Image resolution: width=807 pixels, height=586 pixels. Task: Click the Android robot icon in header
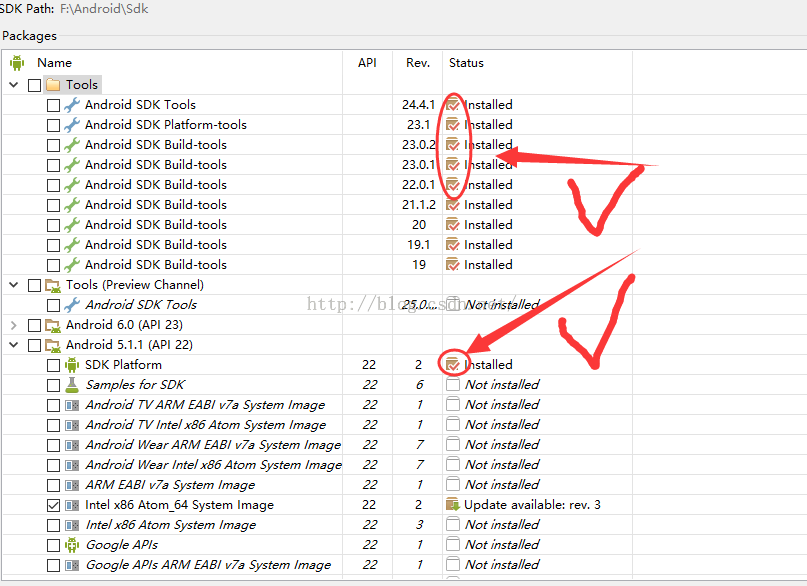click(17, 63)
